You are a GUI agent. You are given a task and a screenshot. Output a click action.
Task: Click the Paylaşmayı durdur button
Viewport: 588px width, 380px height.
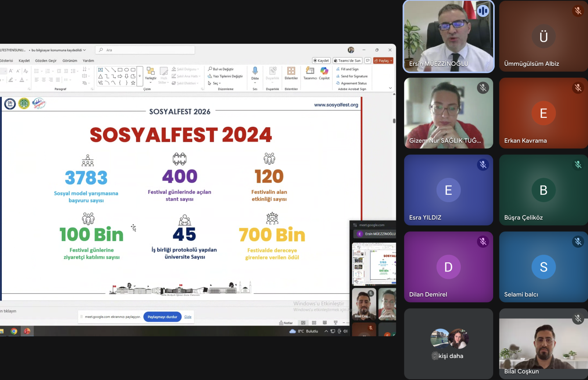pos(162,317)
